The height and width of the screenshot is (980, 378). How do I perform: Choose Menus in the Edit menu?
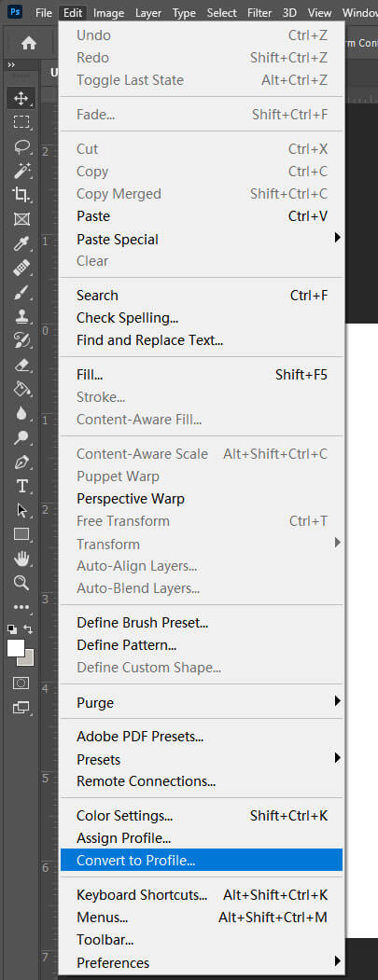coord(202,918)
